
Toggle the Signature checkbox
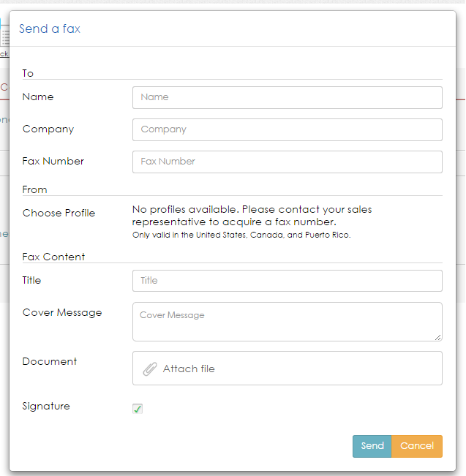(138, 409)
